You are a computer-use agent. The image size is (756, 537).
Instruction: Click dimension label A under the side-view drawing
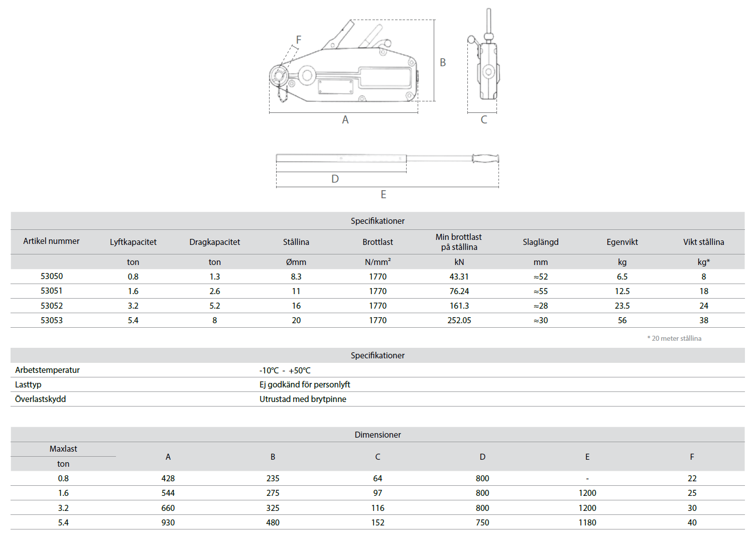click(x=345, y=119)
